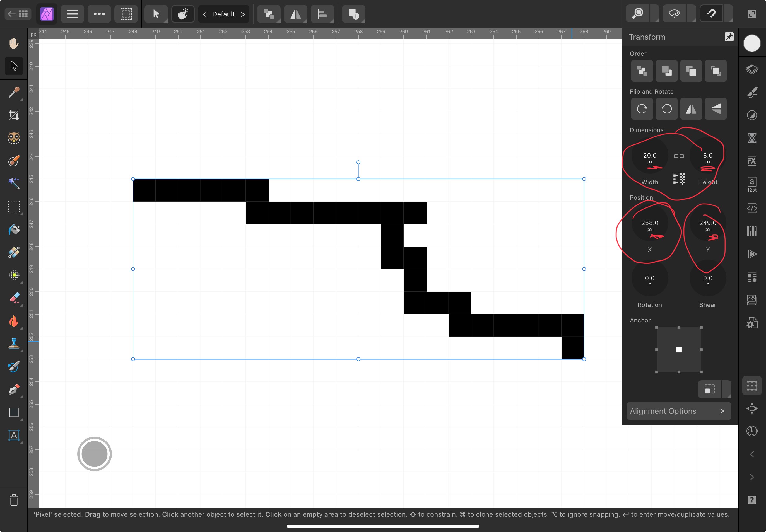Set anchor to top-center point
The image size is (766, 532).
pyautogui.click(x=679, y=327)
